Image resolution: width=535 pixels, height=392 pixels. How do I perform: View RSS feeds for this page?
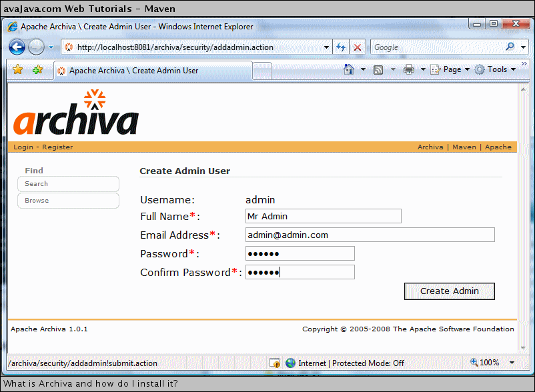pos(378,69)
